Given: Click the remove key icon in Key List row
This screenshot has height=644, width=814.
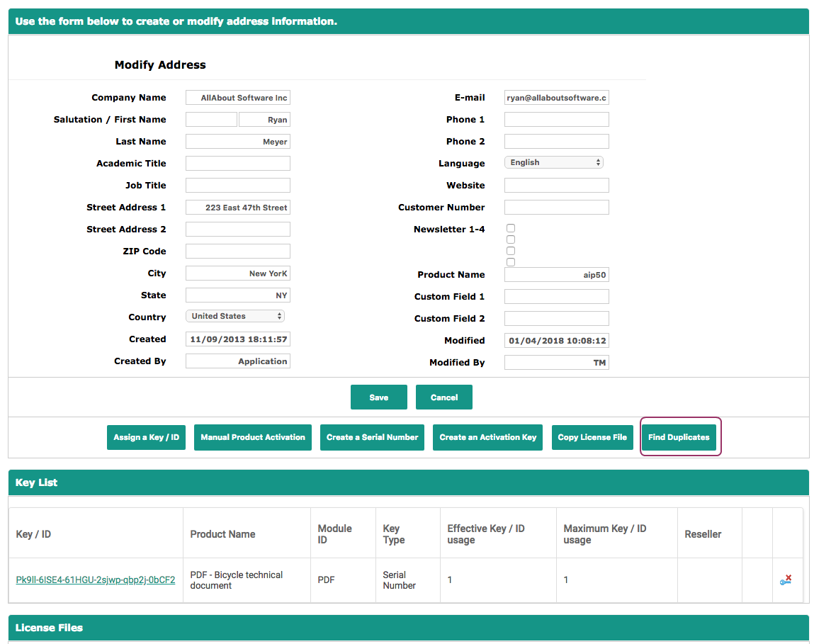Looking at the screenshot, I should [x=786, y=580].
